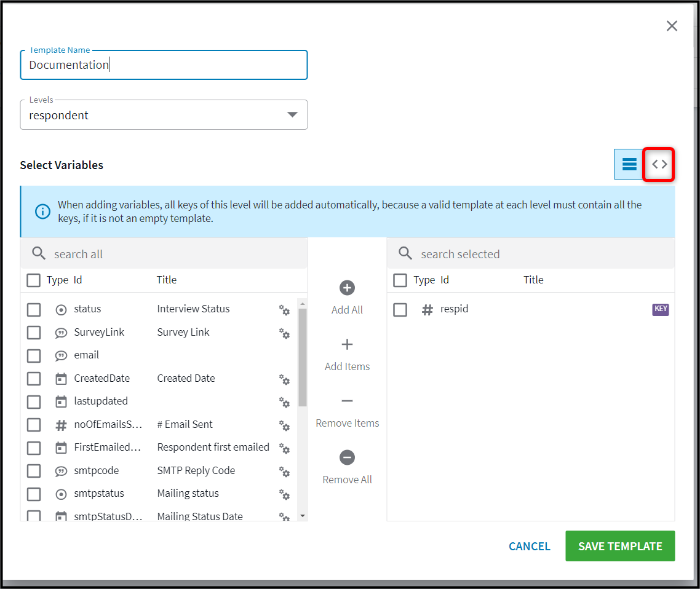Click the Id column header in selected list
Viewport: 700px width, 589px height.
pos(445,280)
